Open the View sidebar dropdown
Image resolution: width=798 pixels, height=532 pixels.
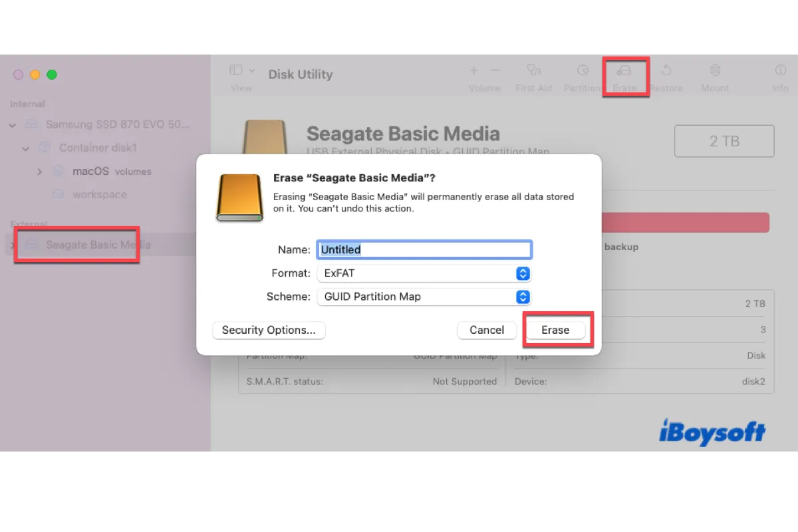pos(241,70)
